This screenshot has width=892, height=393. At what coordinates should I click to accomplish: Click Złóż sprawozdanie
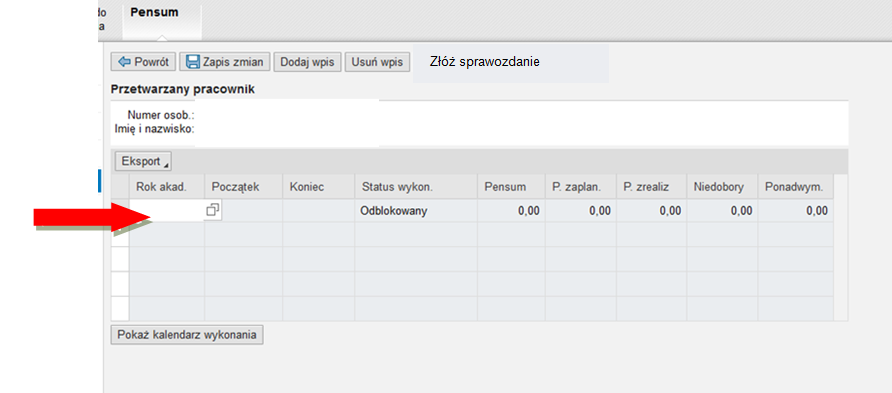click(484, 61)
